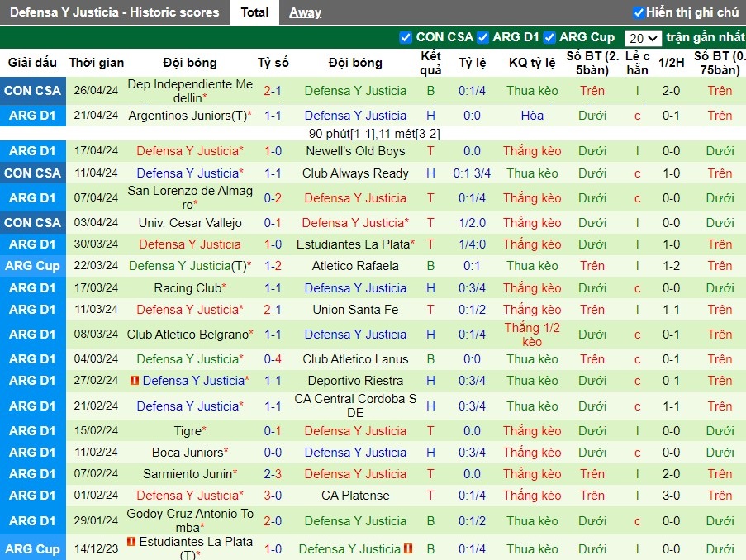Click the 1/2H column header
746x560 pixels.
click(672, 63)
